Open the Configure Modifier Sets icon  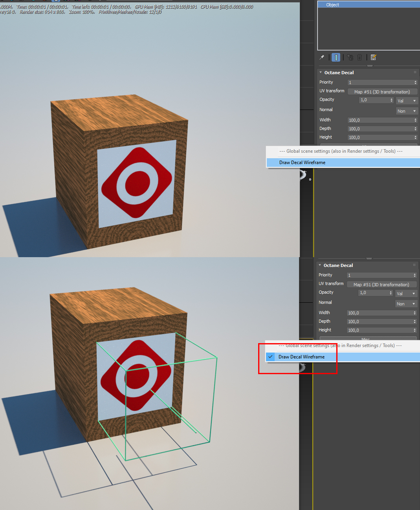373,57
